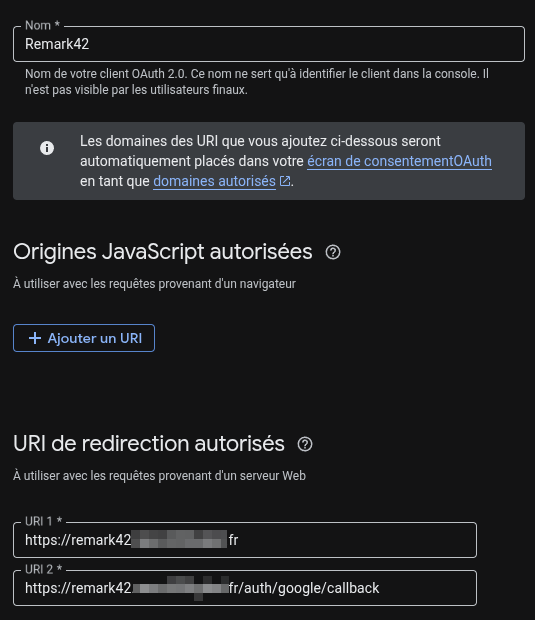Viewport: 535px width, 620px height.
Task: Click the Nom field containing Remark42
Action: point(269,44)
